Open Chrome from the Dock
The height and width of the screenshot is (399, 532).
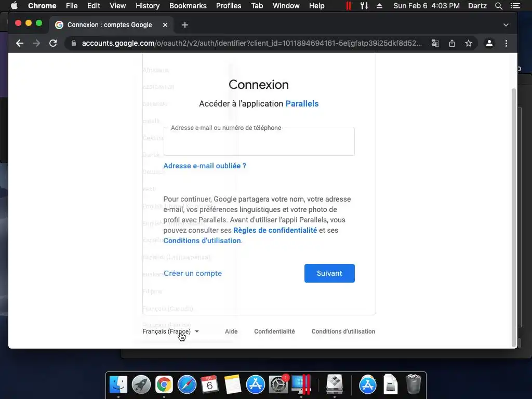pyautogui.click(x=164, y=385)
